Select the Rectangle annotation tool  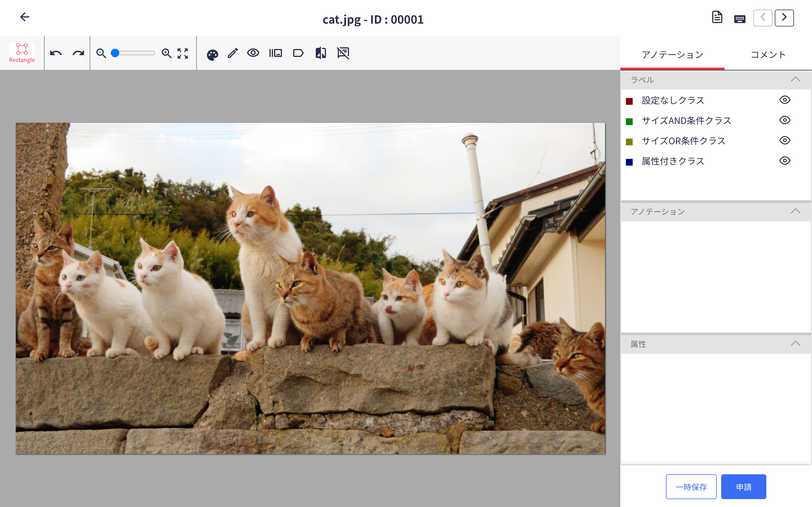[22, 53]
